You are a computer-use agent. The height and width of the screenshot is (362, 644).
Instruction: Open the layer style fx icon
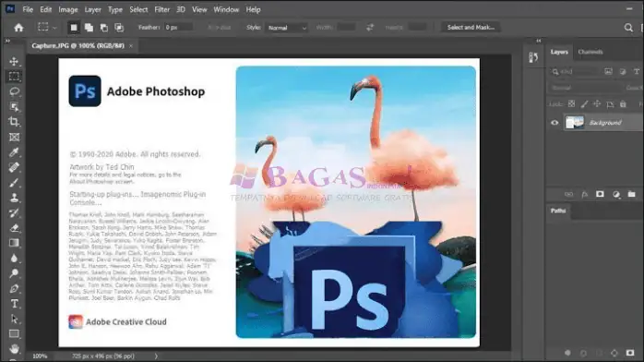(584, 194)
